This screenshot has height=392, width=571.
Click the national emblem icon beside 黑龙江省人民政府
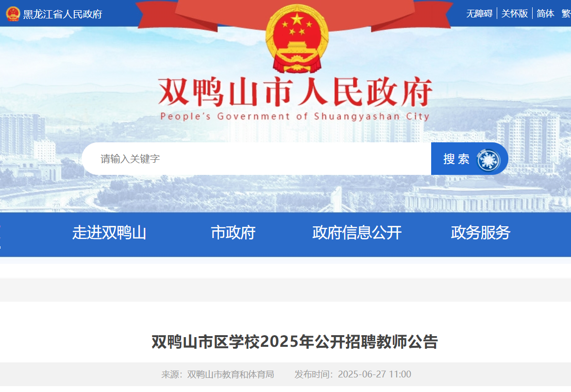13,14
